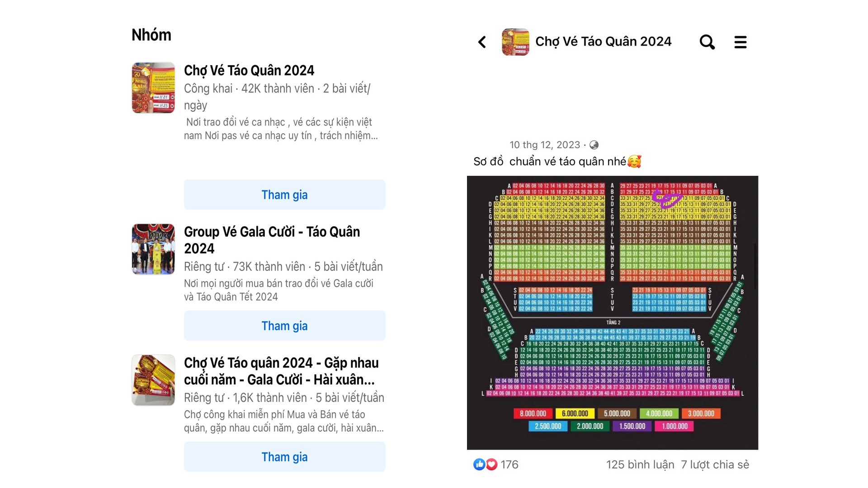868x488 pixels.
Task: Join Group Vé Gala Cười group
Action: (x=284, y=326)
